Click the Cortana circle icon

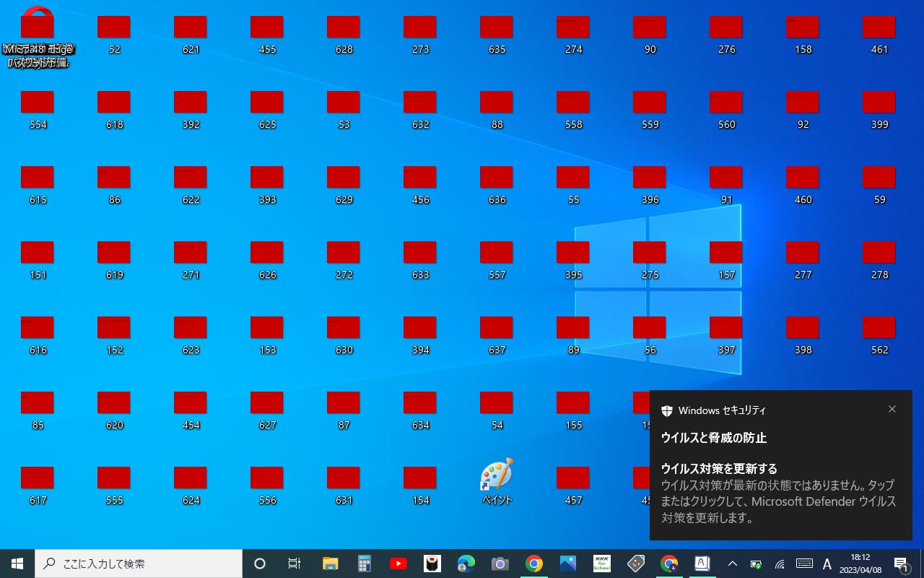pos(260,564)
